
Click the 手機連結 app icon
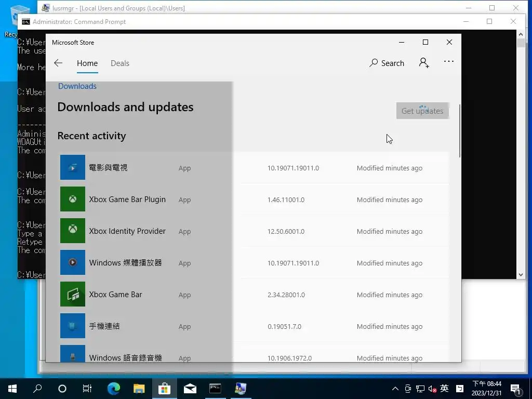pyautogui.click(x=73, y=326)
